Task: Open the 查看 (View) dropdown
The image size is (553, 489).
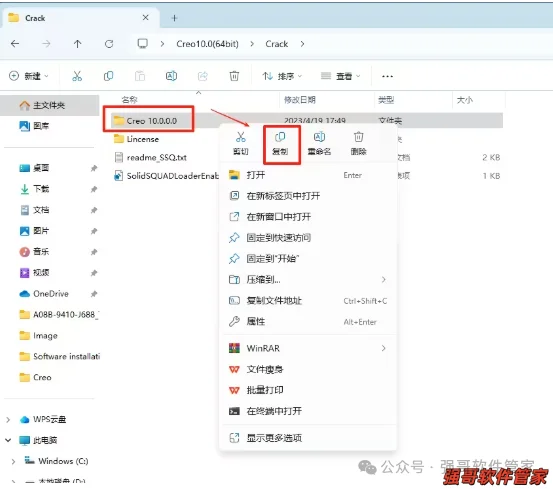Action: point(341,76)
